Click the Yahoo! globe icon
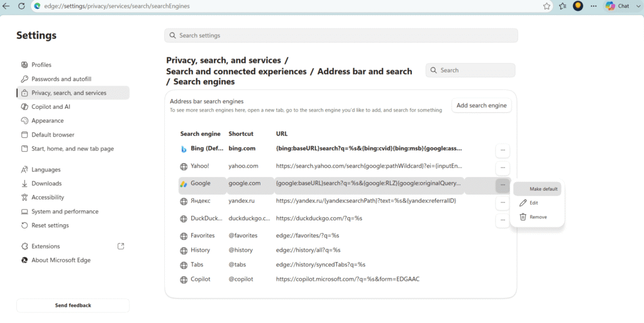This screenshot has height=323, width=644. point(184,167)
